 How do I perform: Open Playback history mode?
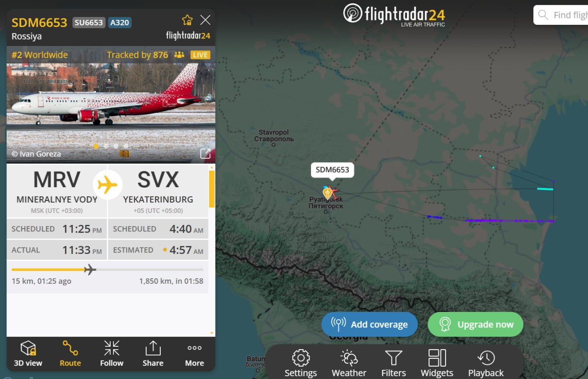click(x=486, y=363)
